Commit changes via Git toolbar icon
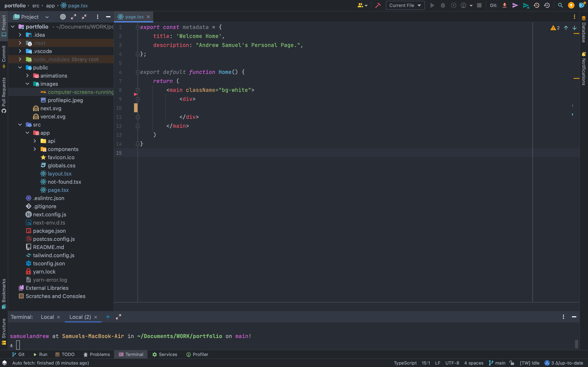Image resolution: width=588 pixels, height=367 pixels. point(515,5)
